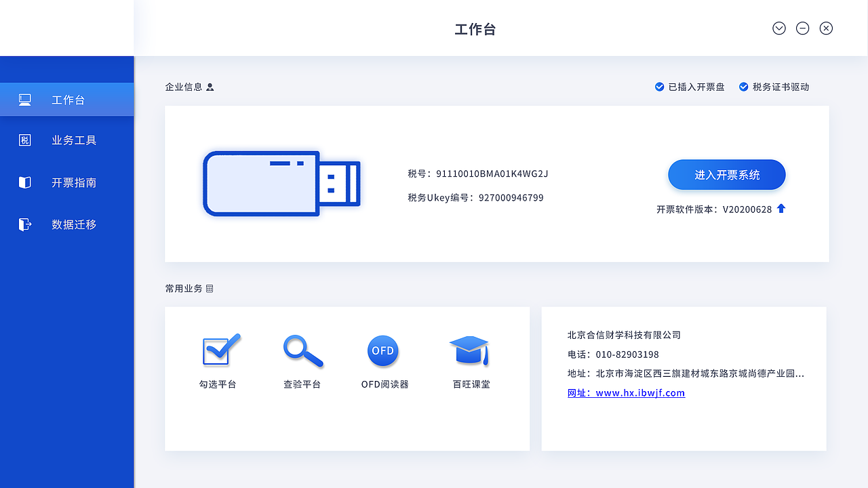This screenshot has height=488, width=868.
Task: Click the upgrade arrow beside version V20200628
Action: coord(781,209)
